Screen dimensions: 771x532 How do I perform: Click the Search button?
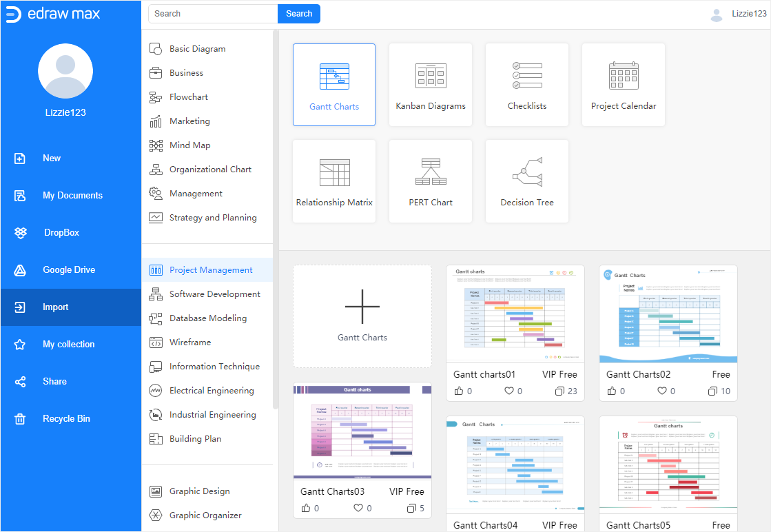point(298,13)
